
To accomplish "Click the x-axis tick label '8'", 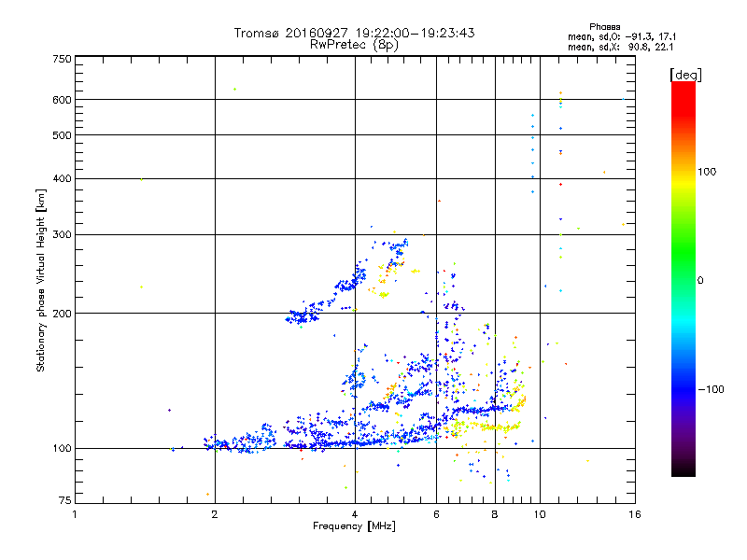I will (x=495, y=514).
